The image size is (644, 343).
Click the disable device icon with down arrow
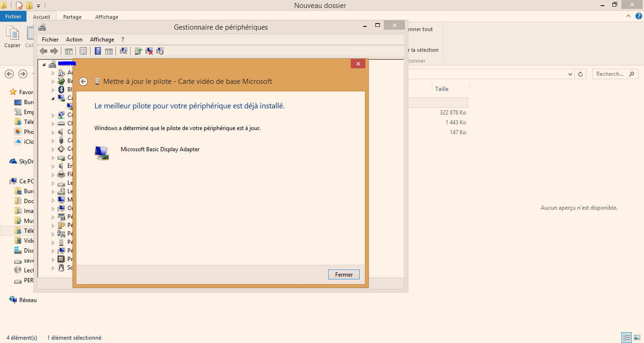click(160, 51)
